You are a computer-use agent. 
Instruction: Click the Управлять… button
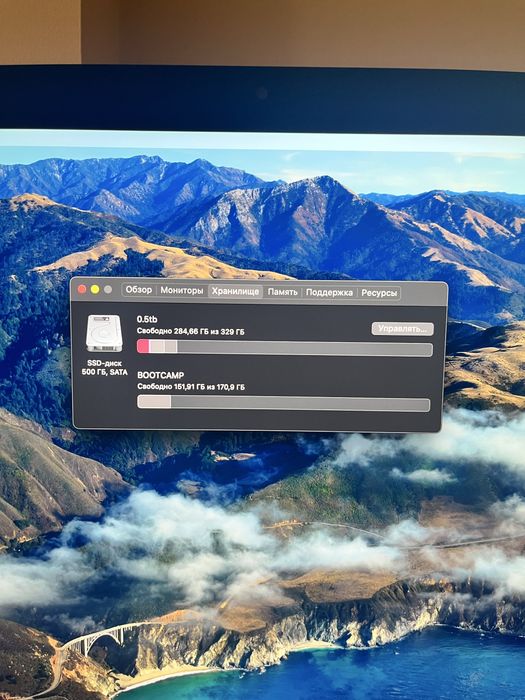point(403,329)
